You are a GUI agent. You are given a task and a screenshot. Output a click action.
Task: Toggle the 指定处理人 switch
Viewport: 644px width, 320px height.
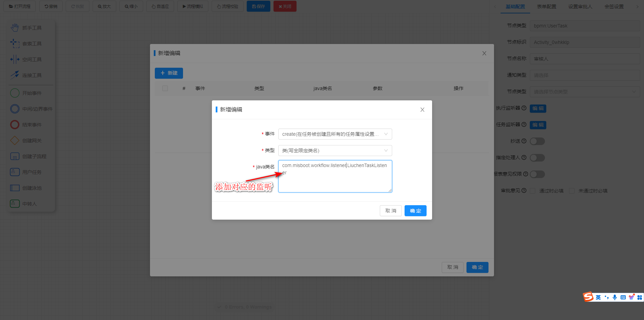[x=537, y=158]
